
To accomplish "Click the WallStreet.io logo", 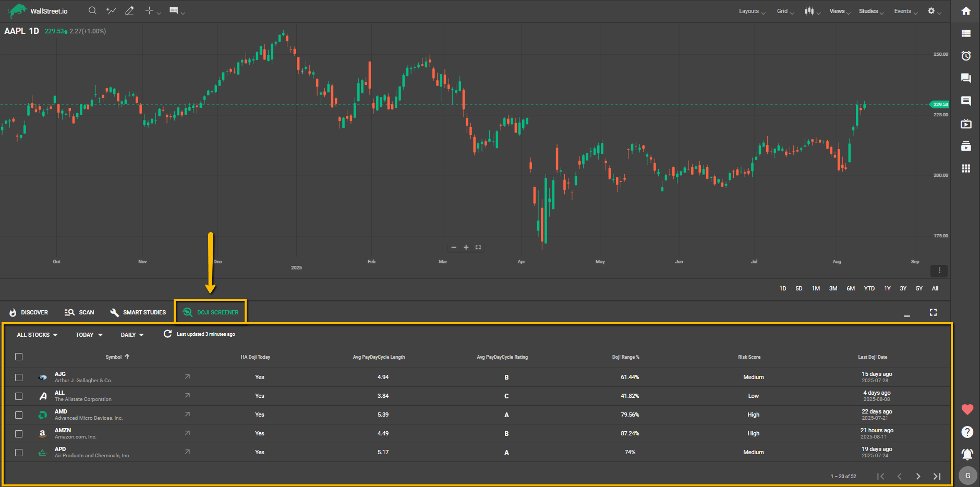I will tap(38, 10).
